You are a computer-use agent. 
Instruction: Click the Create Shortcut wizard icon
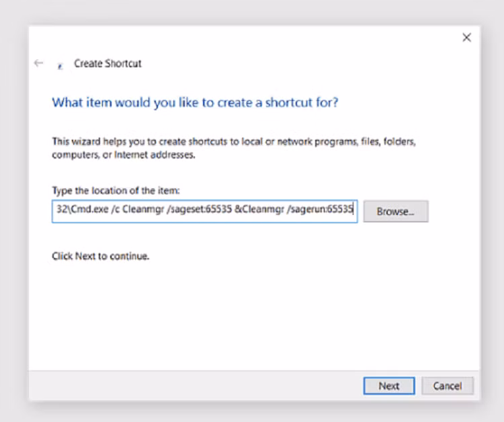pos(60,65)
